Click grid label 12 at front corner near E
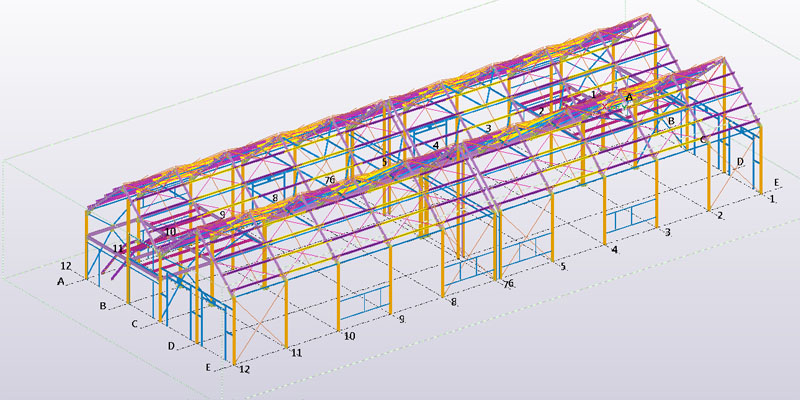 point(243,370)
